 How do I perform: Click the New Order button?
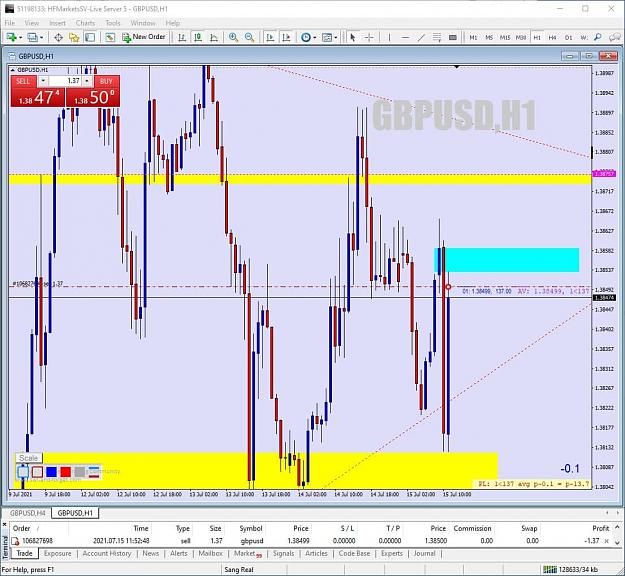pyautogui.click(x=144, y=37)
